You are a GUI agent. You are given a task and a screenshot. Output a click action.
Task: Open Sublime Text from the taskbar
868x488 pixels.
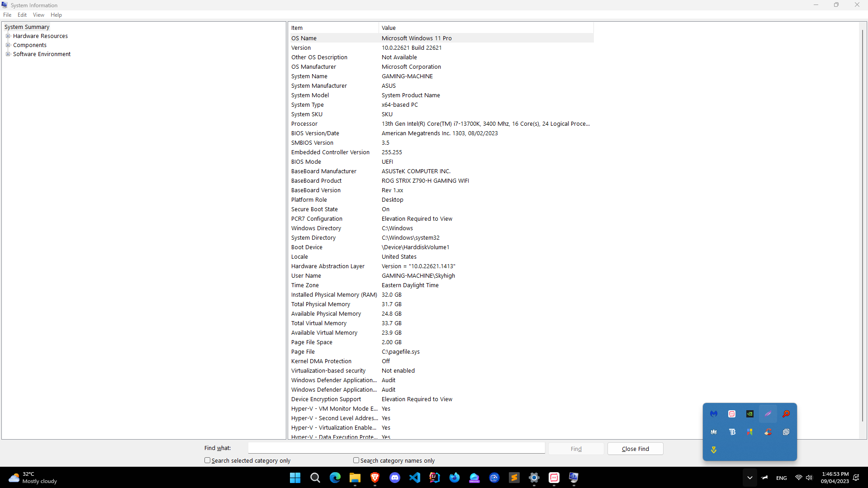click(x=514, y=478)
